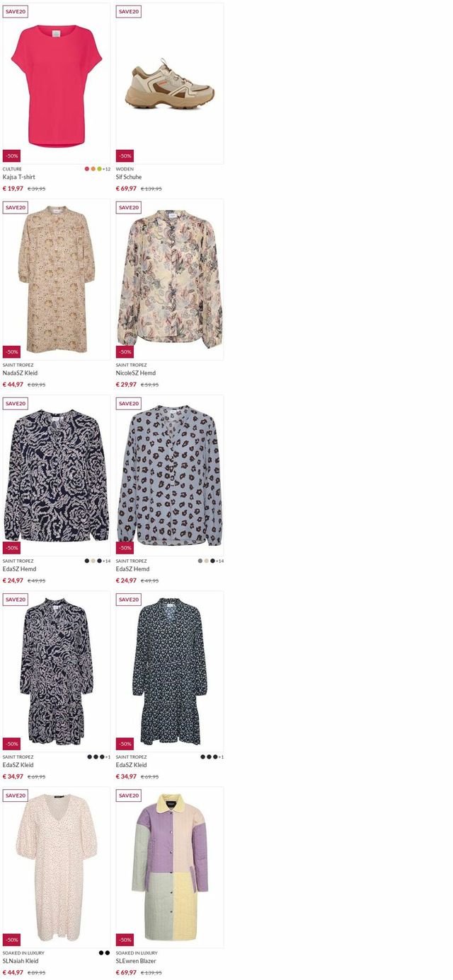Open the pink Kajsa T-shirt product image
Viewport: 453px width, 980px height.
57,84
